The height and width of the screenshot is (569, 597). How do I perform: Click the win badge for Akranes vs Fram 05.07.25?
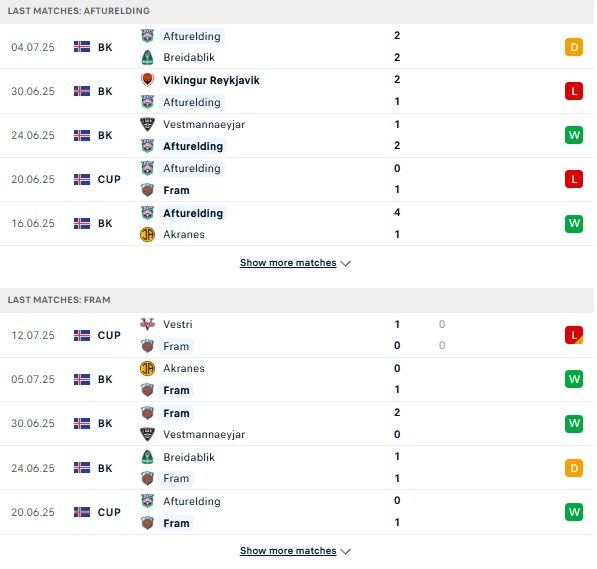tap(574, 379)
